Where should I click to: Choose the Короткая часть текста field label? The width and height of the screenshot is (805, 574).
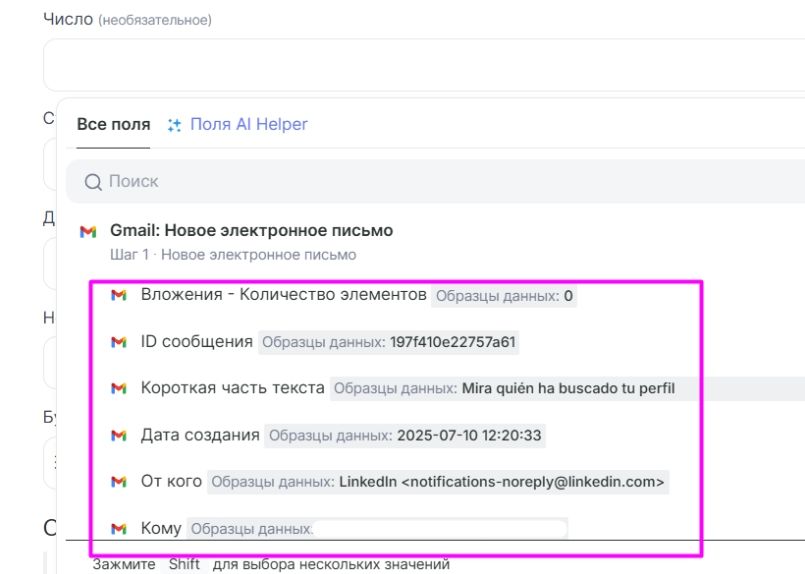pyautogui.click(x=232, y=388)
